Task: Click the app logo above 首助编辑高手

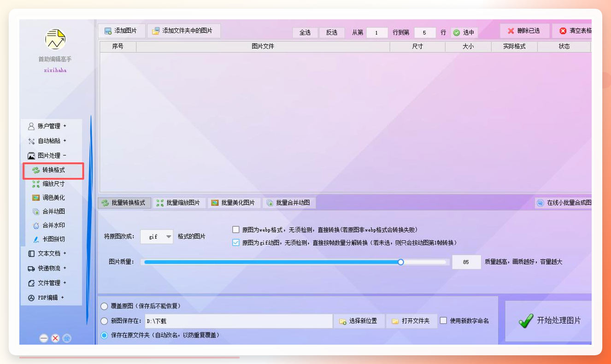Action: [55, 40]
